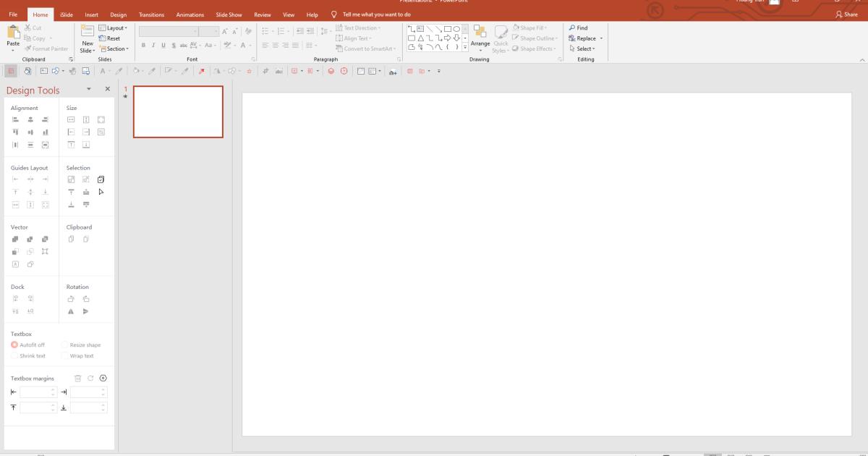Select the Autofit off radio button
The image size is (868, 456).
point(14,345)
